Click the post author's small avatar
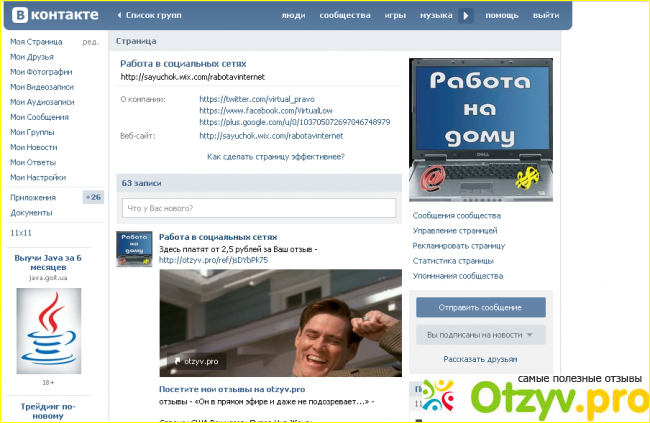The image size is (650, 423). (x=134, y=249)
